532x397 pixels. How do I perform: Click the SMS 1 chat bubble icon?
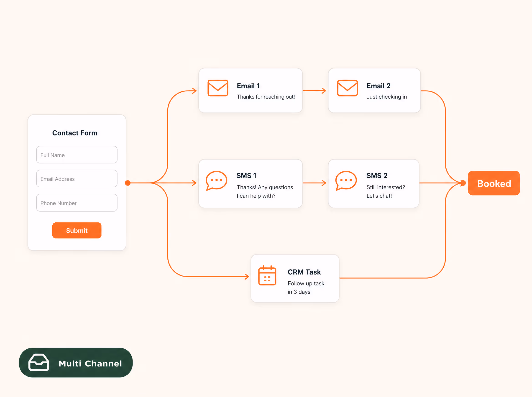pos(216,181)
